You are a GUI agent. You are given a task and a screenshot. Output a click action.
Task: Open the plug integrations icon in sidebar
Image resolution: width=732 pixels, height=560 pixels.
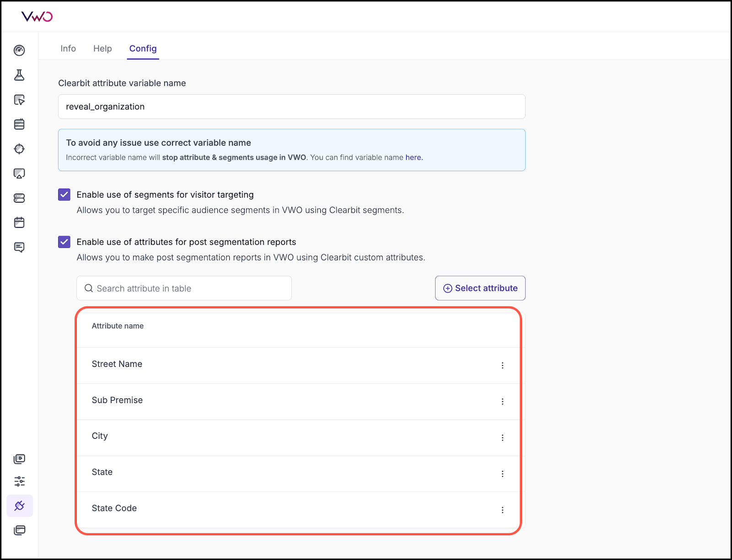coord(19,506)
